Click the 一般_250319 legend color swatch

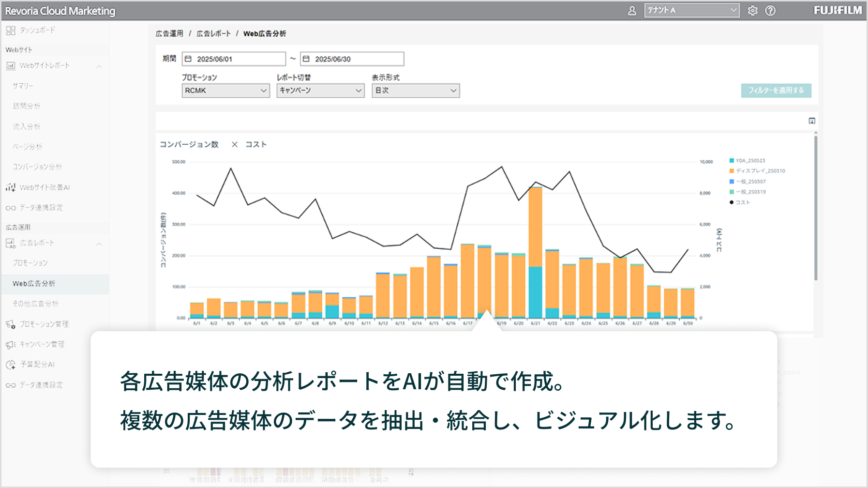(x=732, y=192)
